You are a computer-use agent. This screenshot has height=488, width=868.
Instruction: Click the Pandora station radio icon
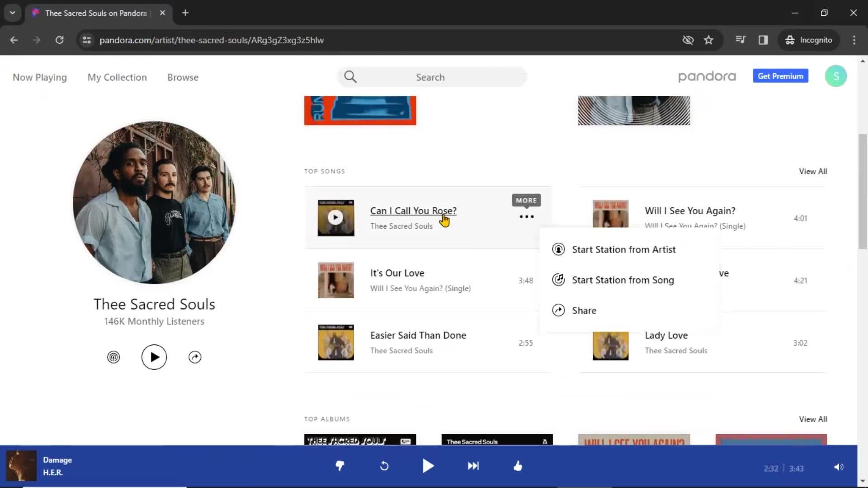pyautogui.click(x=113, y=357)
